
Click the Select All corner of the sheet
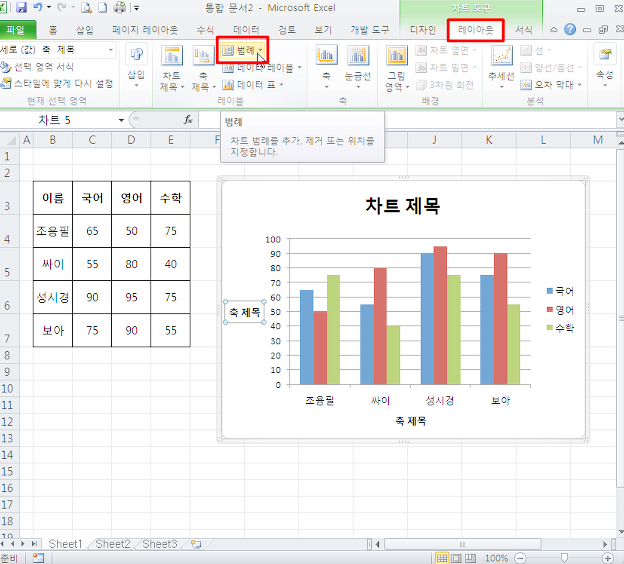[x=10, y=140]
